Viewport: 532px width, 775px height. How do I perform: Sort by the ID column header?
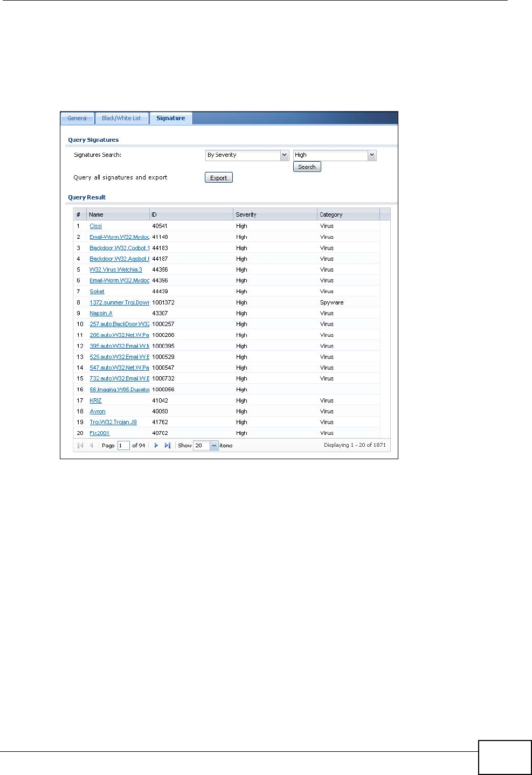pyautogui.click(x=191, y=214)
